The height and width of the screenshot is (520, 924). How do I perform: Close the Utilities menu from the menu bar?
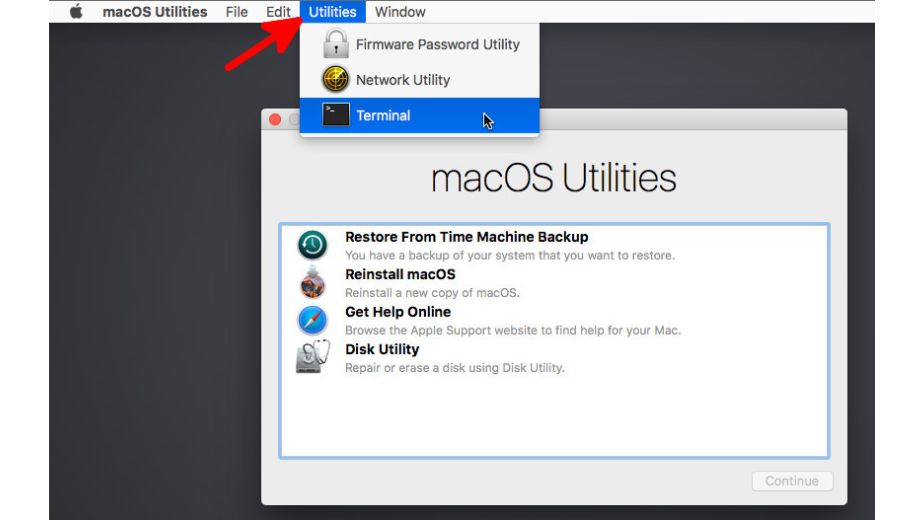(332, 12)
